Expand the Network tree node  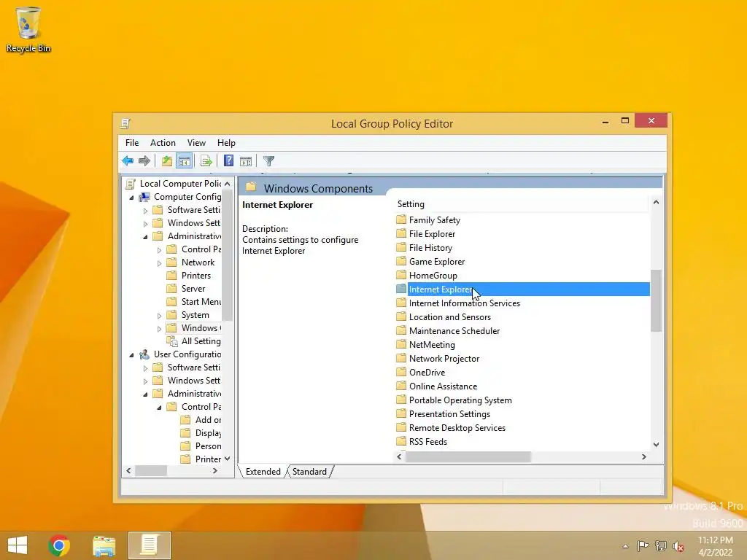159,262
